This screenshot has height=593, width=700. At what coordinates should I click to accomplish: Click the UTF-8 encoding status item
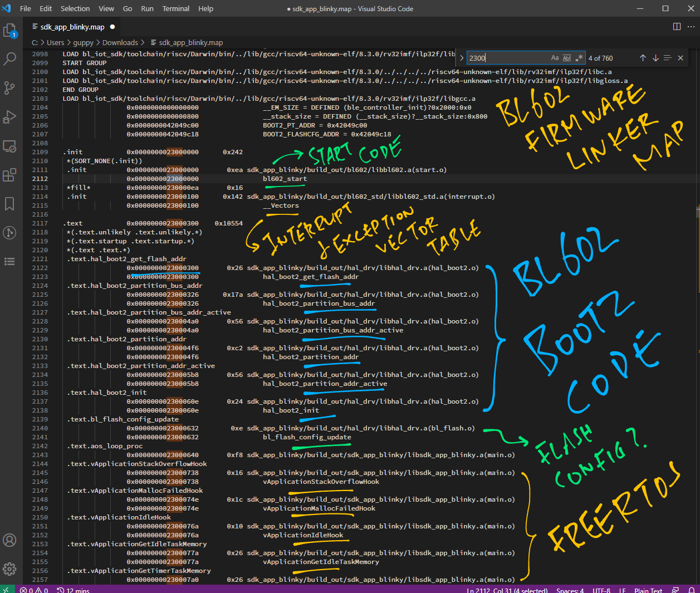[601, 590]
